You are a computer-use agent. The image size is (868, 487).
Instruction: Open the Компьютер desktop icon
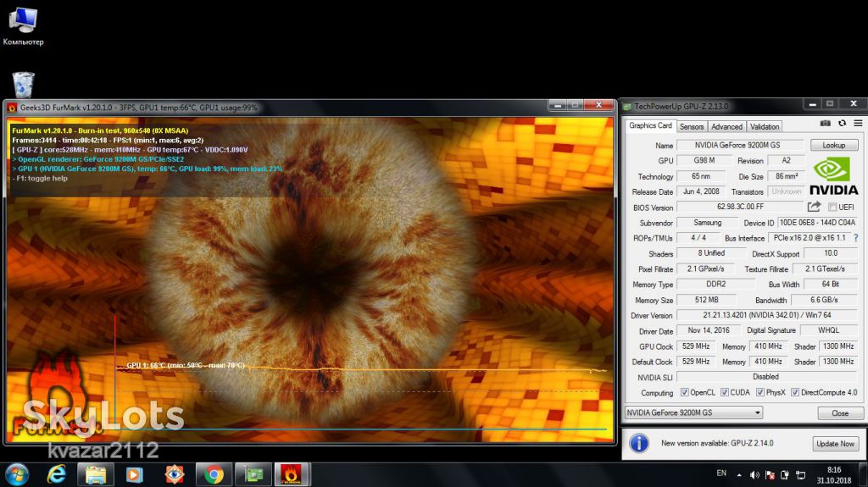click(23, 25)
